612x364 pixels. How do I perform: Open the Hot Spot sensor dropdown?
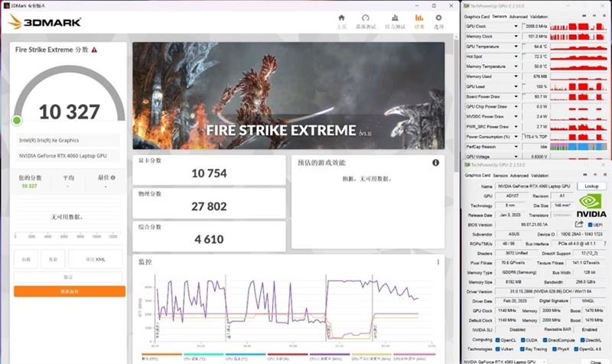coord(516,57)
